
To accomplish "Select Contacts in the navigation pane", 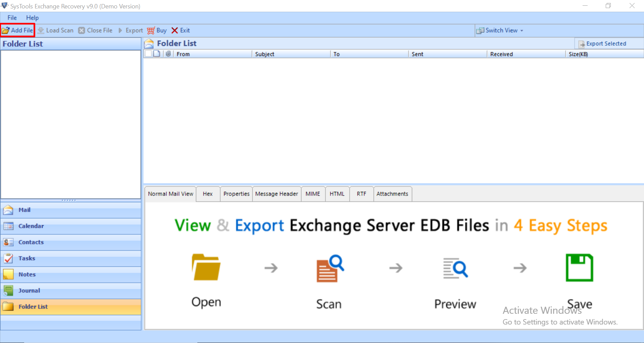I will pyautogui.click(x=71, y=242).
